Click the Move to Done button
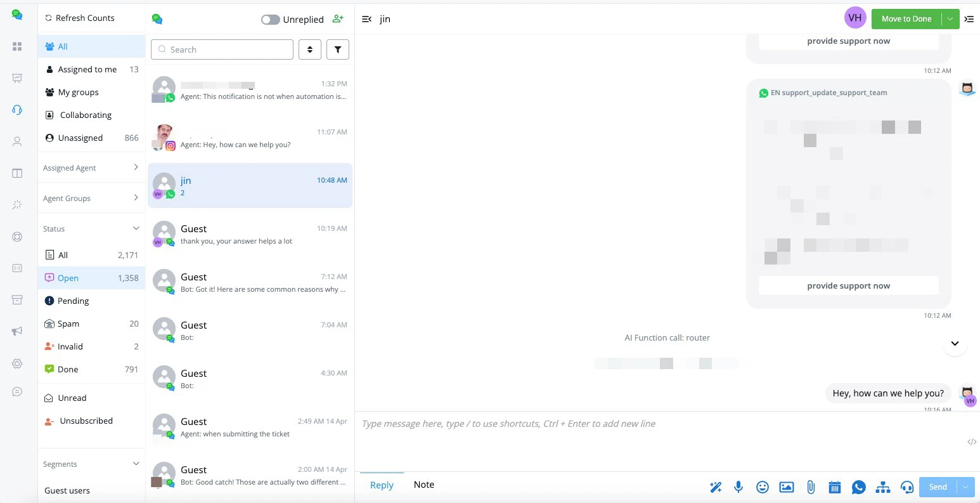 (x=906, y=18)
